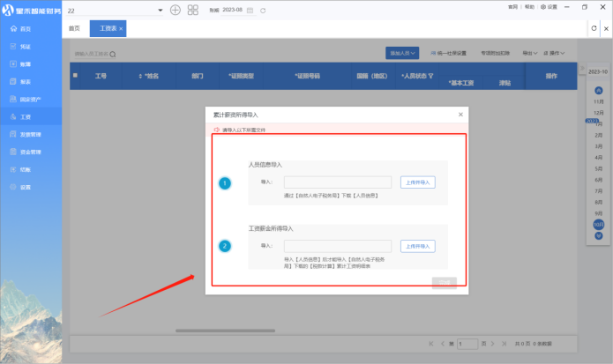Switch to the 首页 tab
The width and height of the screenshot is (613, 364).
tap(74, 29)
